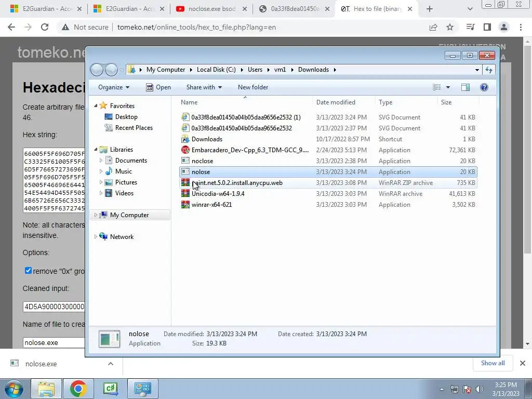Expand the Network tree node

click(96, 236)
